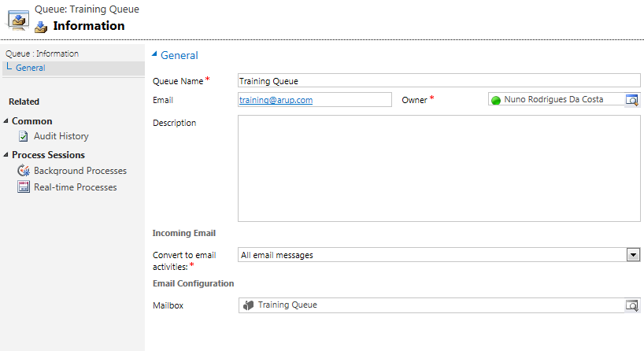The height and width of the screenshot is (351, 644).
Task: Open Audit History related item
Action: (x=61, y=136)
